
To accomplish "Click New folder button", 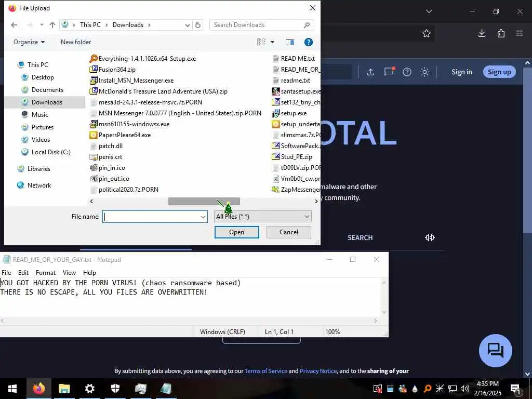I will point(76,42).
